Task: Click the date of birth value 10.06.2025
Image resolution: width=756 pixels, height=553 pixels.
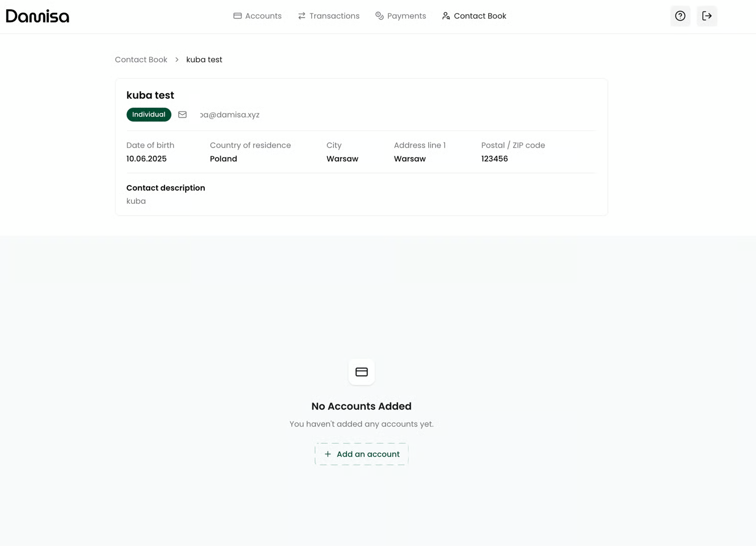Action: pos(147,159)
